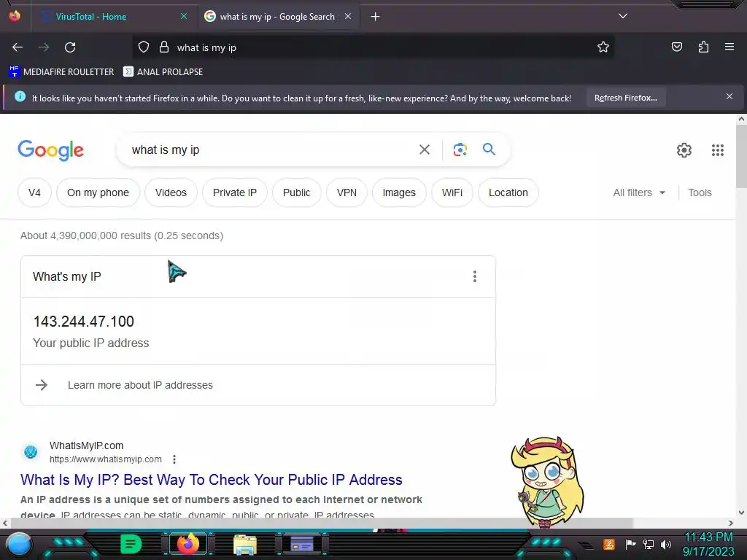Open the What's my IP card options menu
Image resolution: width=747 pixels, height=560 pixels.
click(474, 276)
